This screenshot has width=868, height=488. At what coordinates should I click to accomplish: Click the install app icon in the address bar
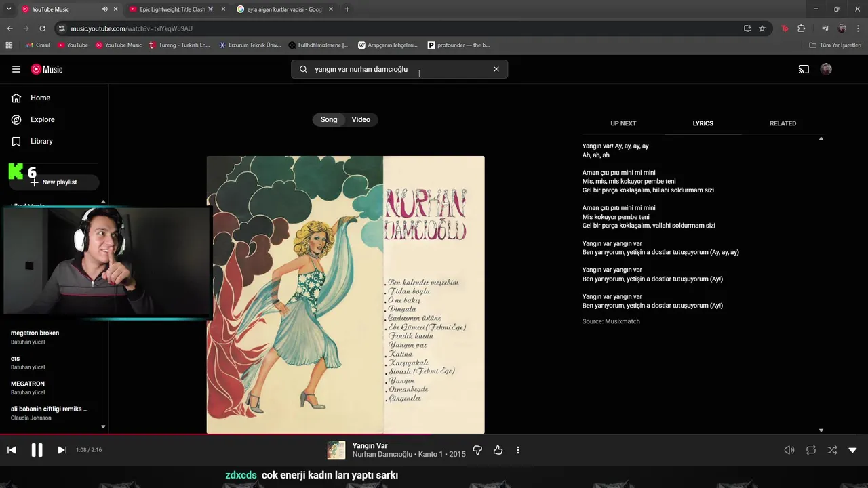pos(747,28)
